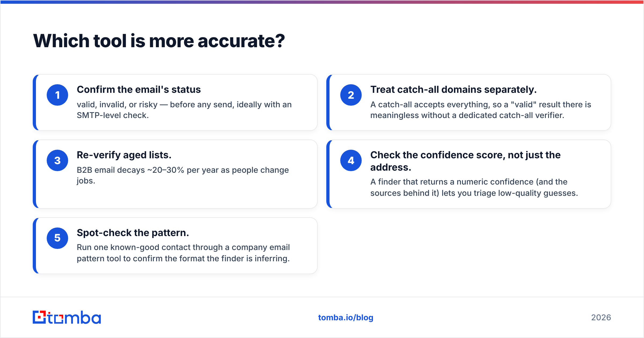644x338 pixels.
Task: Click the Tomba logo in footer
Action: point(67,317)
